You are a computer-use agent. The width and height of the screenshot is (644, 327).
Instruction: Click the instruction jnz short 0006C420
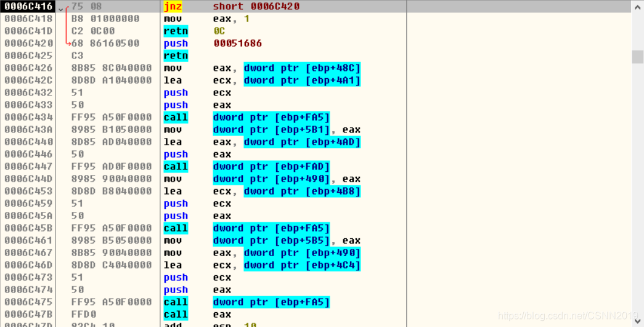click(x=232, y=7)
